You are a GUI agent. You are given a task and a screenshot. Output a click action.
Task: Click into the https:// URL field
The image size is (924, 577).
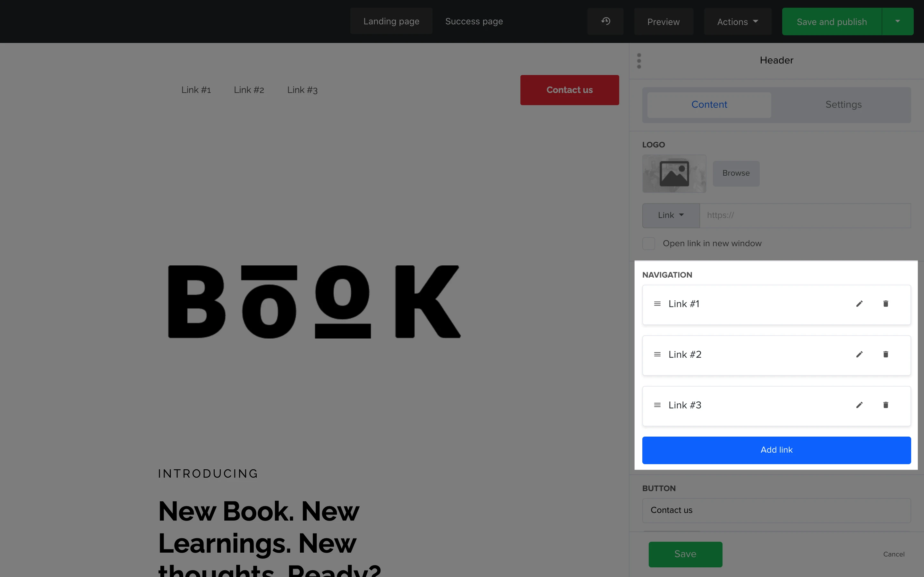tap(805, 215)
